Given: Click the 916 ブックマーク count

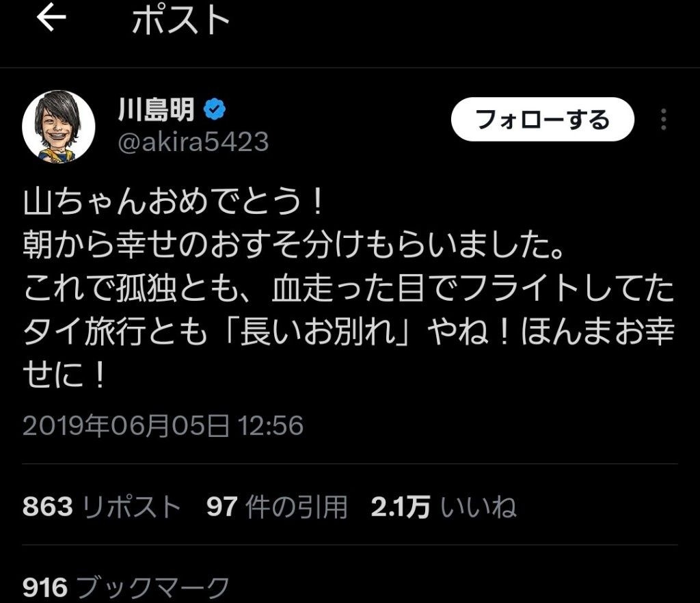Looking at the screenshot, I should [126, 587].
